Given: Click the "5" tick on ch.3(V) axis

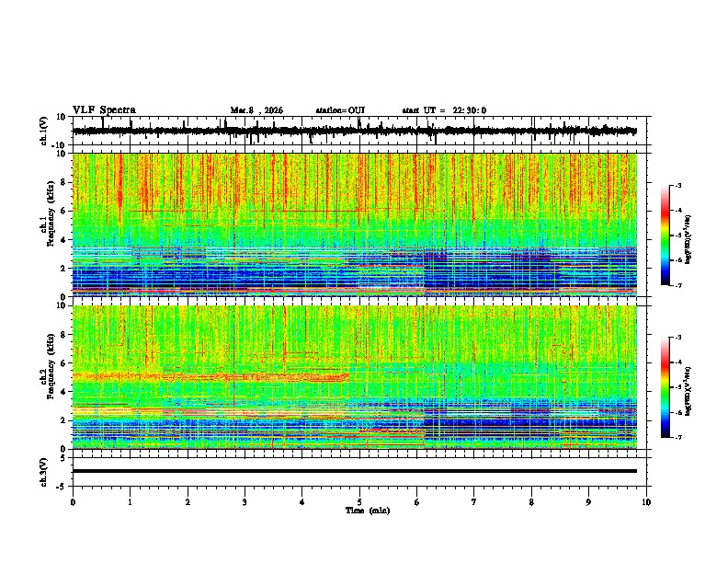Looking at the screenshot, I should [63, 458].
